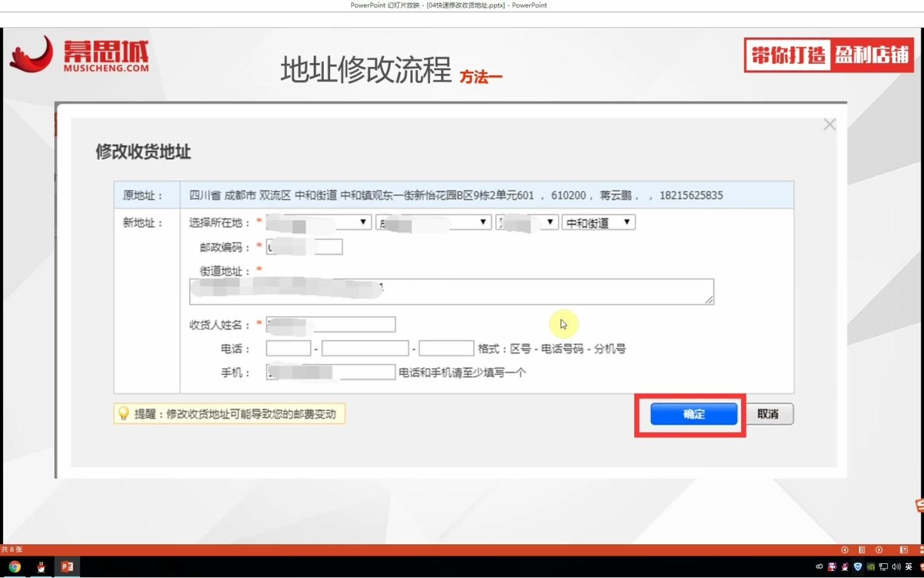Click the 带你打造 盈利店铺 banner
Screen dimensions: 924x578
(829, 55)
